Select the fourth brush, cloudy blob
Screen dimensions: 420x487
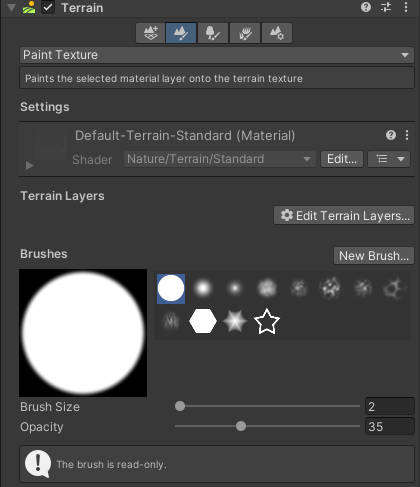267,288
